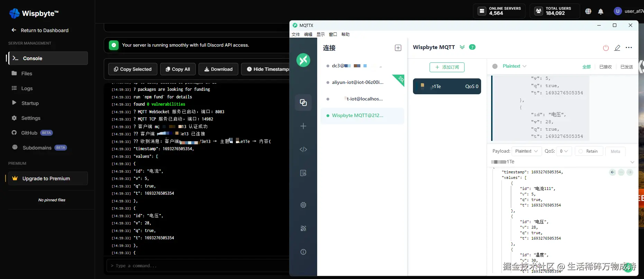Open the QoS level dropdown
The width and height of the screenshot is (644, 279).
[x=564, y=151]
